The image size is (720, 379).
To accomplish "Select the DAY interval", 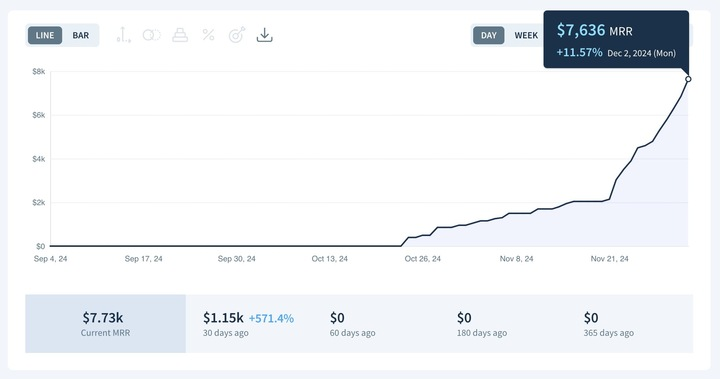I will click(489, 35).
